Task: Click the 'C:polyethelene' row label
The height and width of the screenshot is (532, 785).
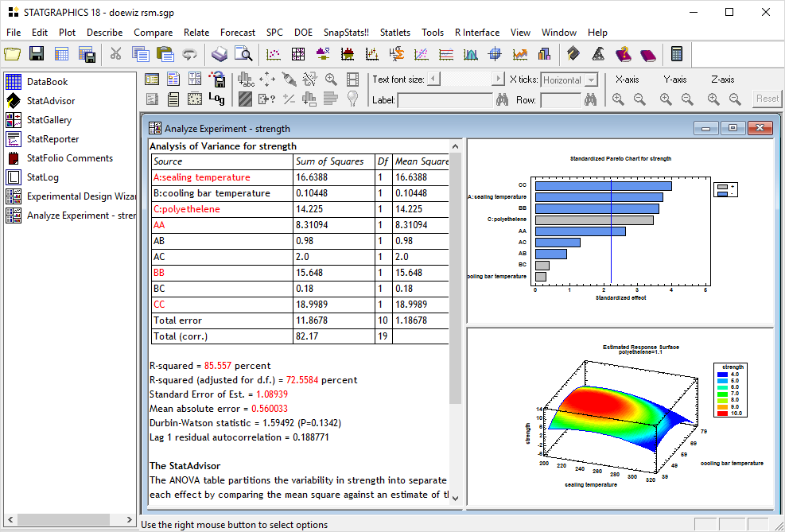Action: [x=187, y=209]
